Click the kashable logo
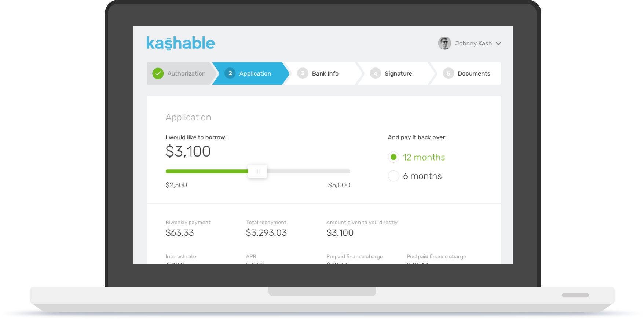The width and height of the screenshot is (644, 319). coord(180,43)
